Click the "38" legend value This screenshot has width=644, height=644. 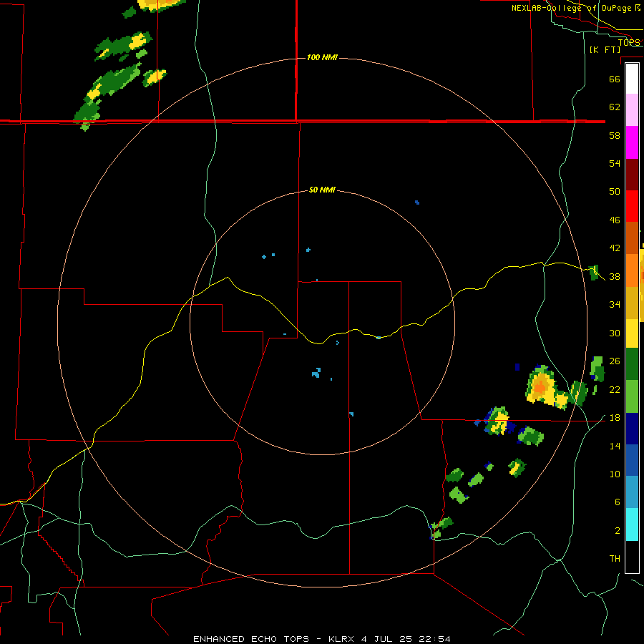615,277
